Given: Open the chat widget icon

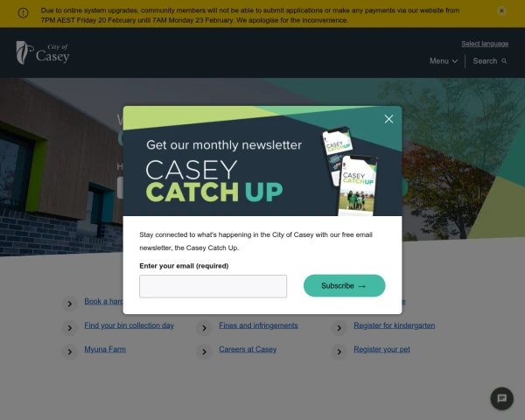Looking at the screenshot, I should (x=501, y=399).
